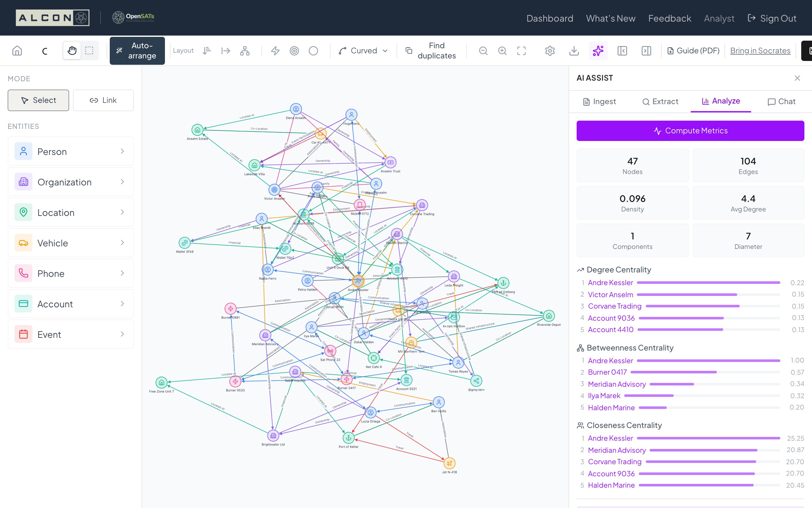Click Compute Metrics button

coord(690,131)
